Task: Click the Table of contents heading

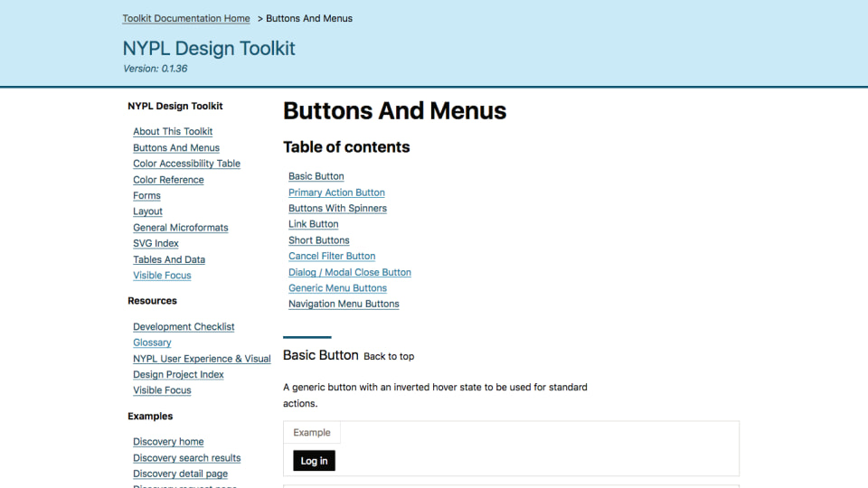Action: pos(346,147)
